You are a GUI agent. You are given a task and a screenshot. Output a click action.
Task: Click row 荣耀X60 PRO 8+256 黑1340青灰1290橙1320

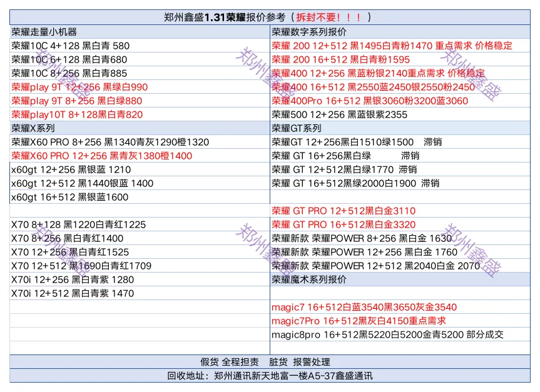point(140,142)
